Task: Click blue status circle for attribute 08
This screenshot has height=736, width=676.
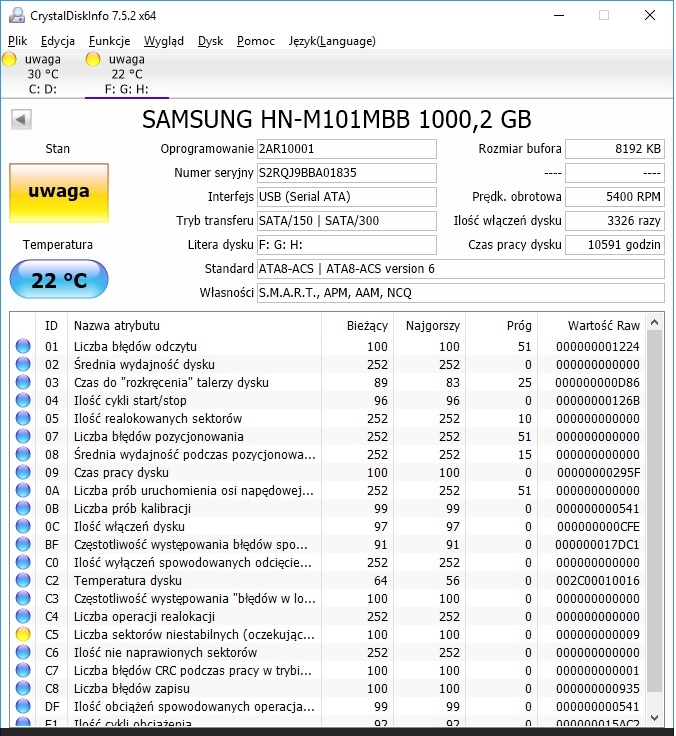Action: coord(23,454)
